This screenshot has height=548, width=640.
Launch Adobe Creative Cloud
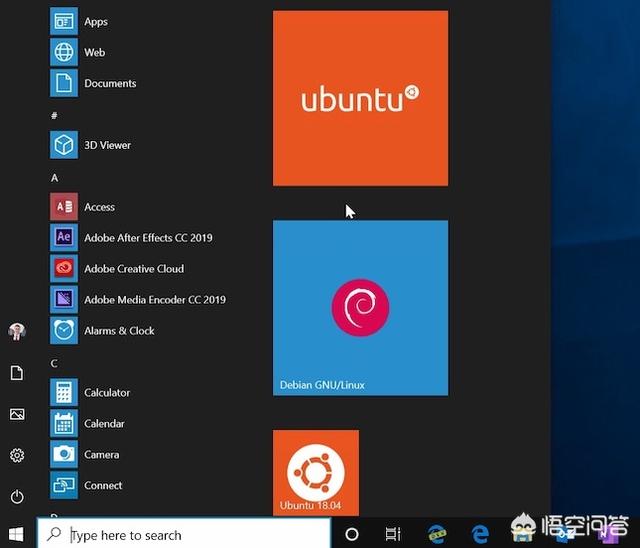tap(133, 269)
